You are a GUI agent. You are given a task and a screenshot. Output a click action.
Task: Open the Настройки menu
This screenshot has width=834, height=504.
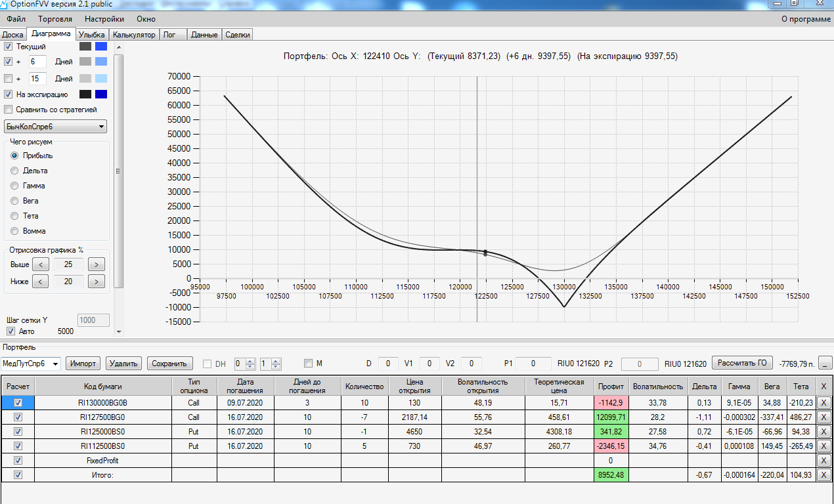coord(104,19)
